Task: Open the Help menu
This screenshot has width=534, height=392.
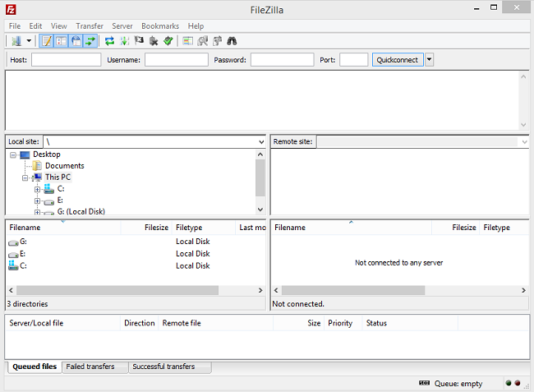Action: (196, 26)
